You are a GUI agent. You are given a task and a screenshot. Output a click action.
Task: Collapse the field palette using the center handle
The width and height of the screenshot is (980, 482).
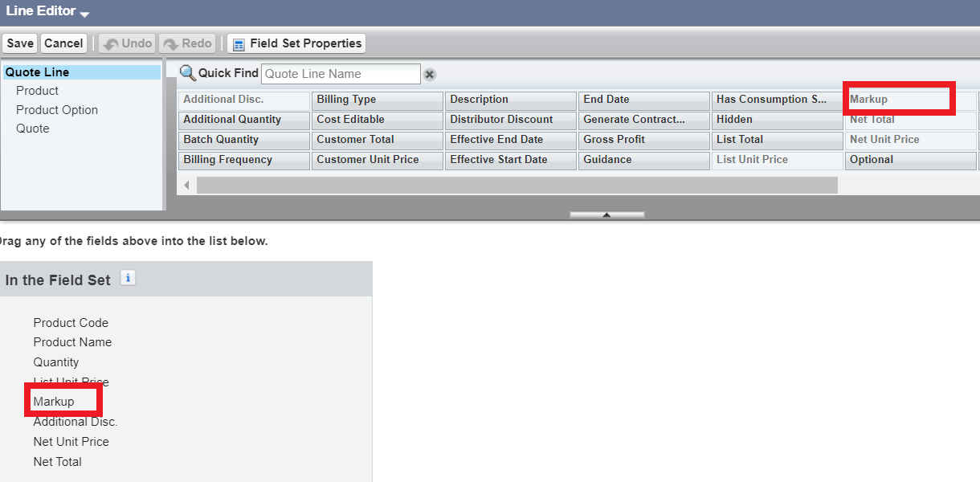tap(606, 214)
